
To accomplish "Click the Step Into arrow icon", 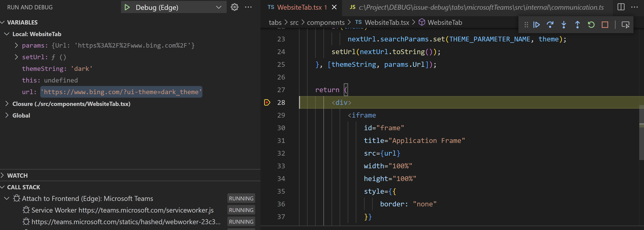I will click(x=564, y=25).
